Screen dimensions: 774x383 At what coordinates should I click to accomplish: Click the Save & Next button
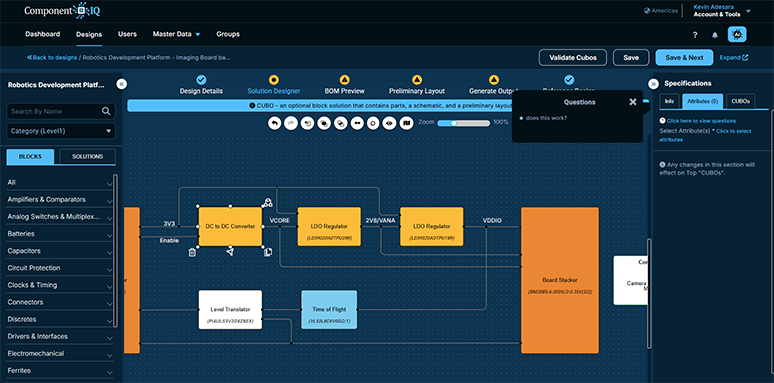click(684, 58)
